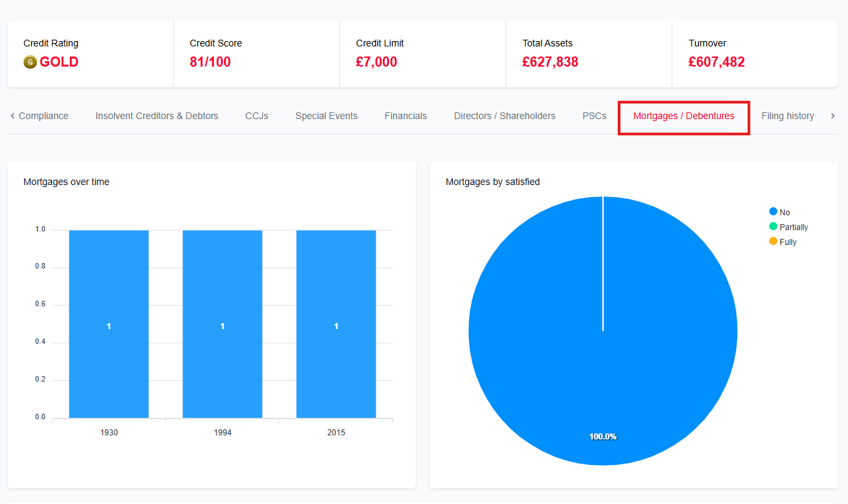Viewport: 848px width, 504px height.
Task: Open the Filing history tab
Action: click(787, 116)
